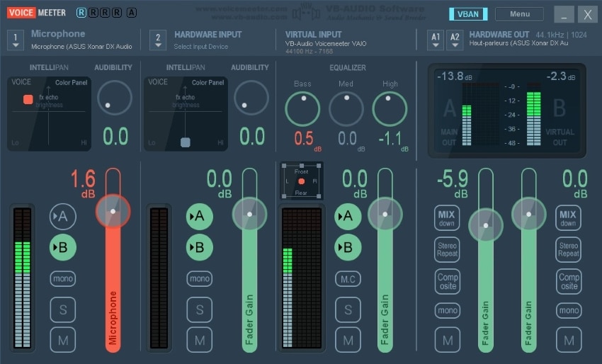Screen dimensions: 602x364
Task: Solo the Microphone strip
Action: [x=63, y=309]
